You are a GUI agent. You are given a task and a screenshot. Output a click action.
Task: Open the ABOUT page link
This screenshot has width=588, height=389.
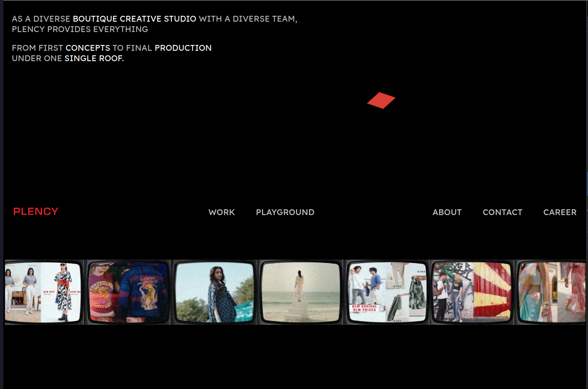447,212
